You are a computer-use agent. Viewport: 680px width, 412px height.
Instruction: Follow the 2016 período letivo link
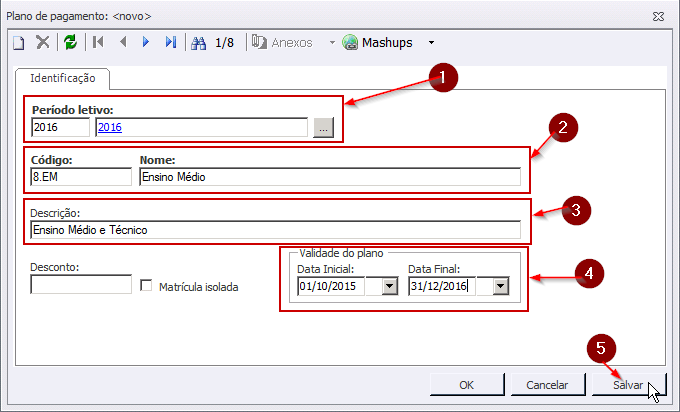109,127
